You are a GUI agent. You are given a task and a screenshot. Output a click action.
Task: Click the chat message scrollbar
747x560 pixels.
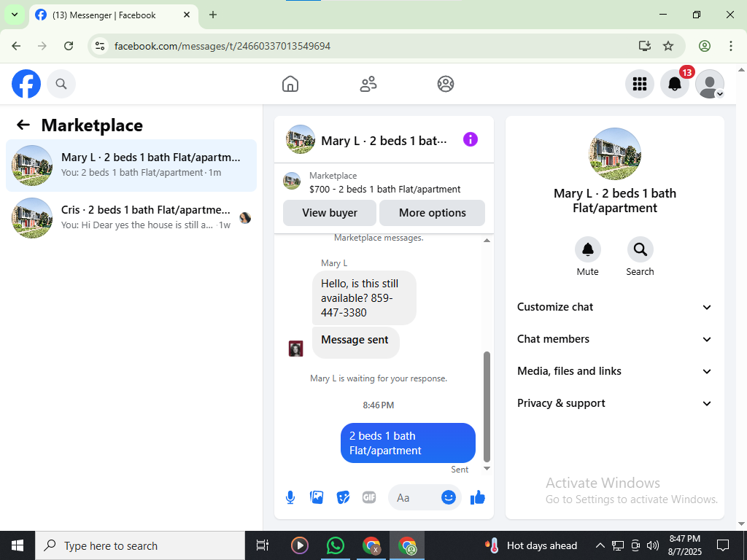tap(487, 407)
